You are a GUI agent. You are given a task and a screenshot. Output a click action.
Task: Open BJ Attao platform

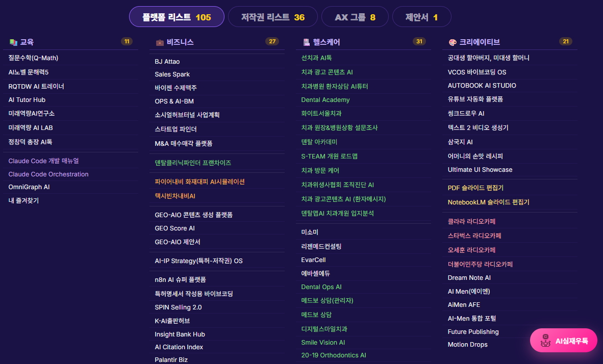pyautogui.click(x=167, y=62)
